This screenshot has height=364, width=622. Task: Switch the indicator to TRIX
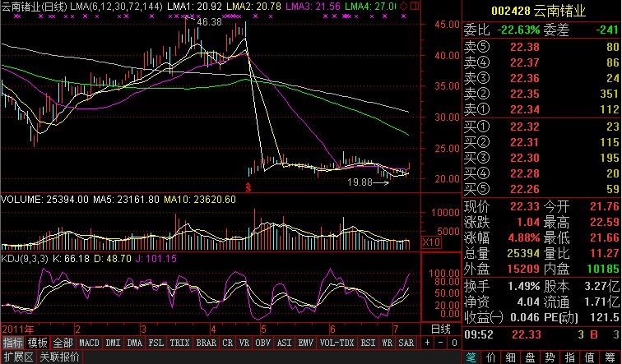[179, 343]
